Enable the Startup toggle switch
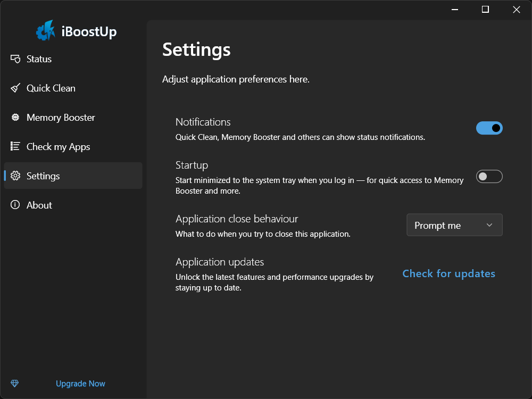Image resolution: width=532 pixels, height=399 pixels. click(489, 177)
